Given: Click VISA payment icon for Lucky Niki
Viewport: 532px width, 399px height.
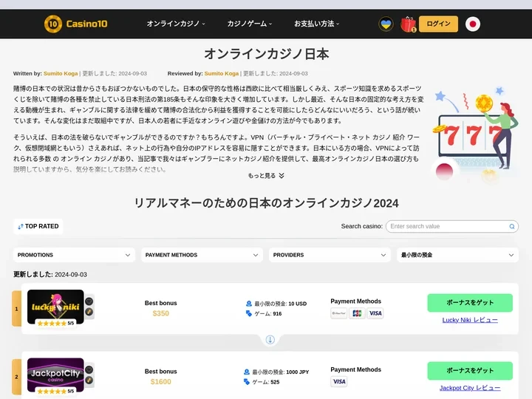Looking at the screenshot, I should pos(375,313).
